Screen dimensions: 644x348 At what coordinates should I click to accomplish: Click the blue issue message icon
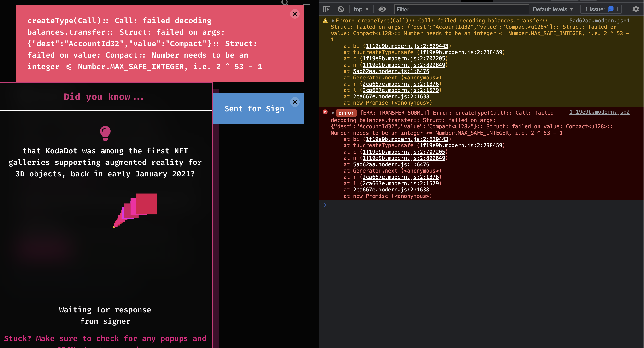610,9
